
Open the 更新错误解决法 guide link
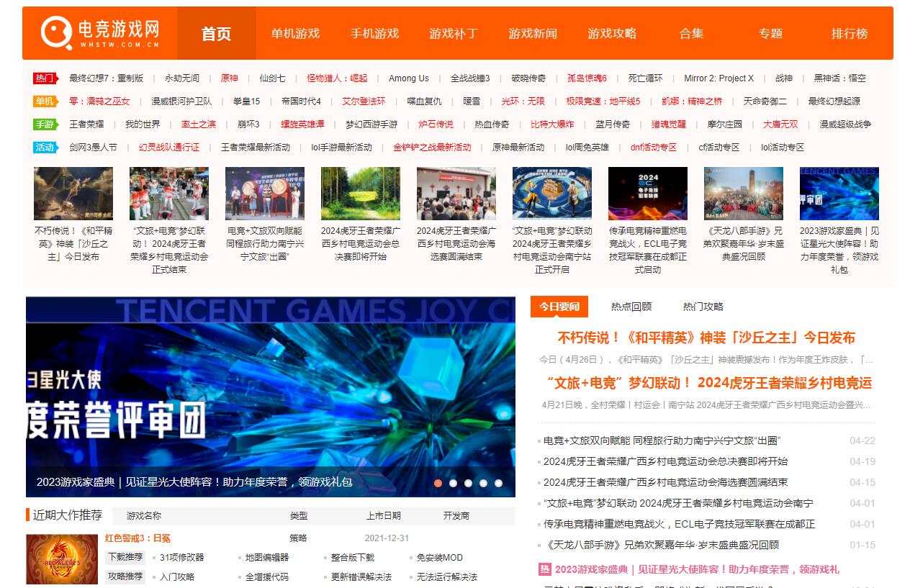pos(361,576)
